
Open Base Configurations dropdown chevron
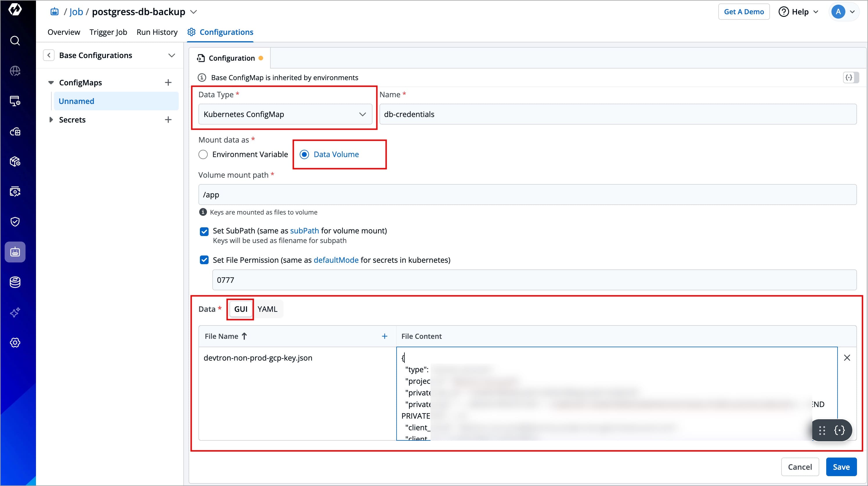point(172,55)
